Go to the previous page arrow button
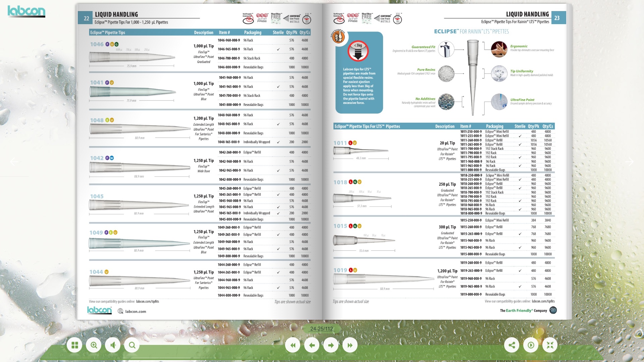This screenshot has width=644, height=362. point(312,345)
